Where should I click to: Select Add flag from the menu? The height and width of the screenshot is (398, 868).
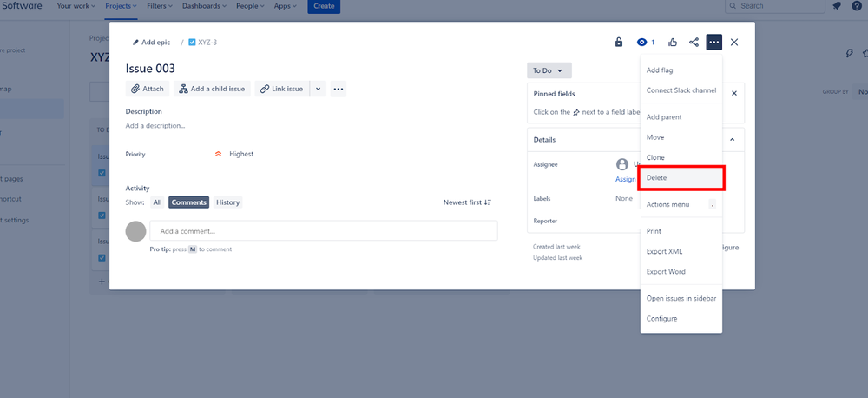click(x=681, y=70)
